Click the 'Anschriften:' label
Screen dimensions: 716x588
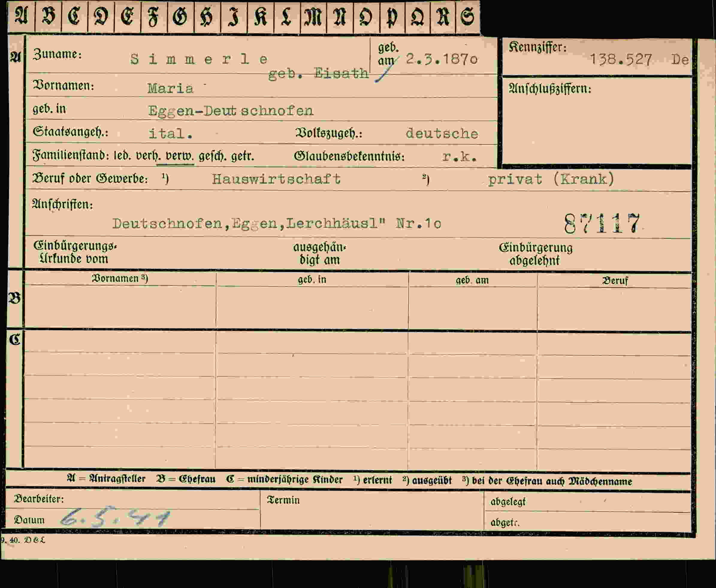coord(62,204)
